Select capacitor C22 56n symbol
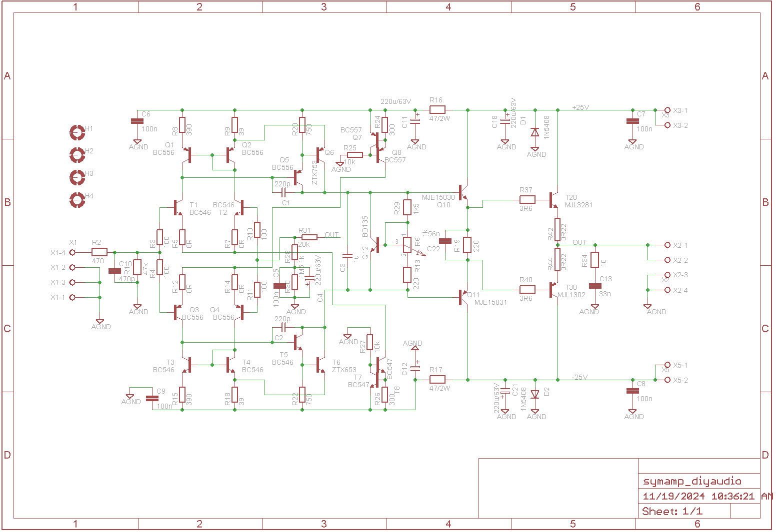Viewport: 777px width, 532px height. 445,241
